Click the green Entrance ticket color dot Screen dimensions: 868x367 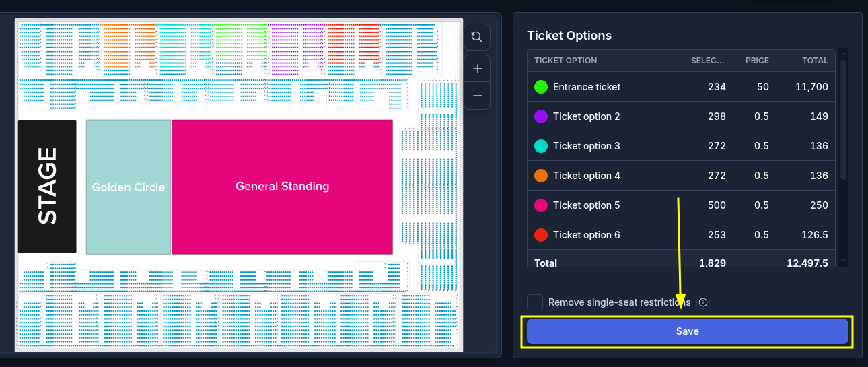pos(541,87)
